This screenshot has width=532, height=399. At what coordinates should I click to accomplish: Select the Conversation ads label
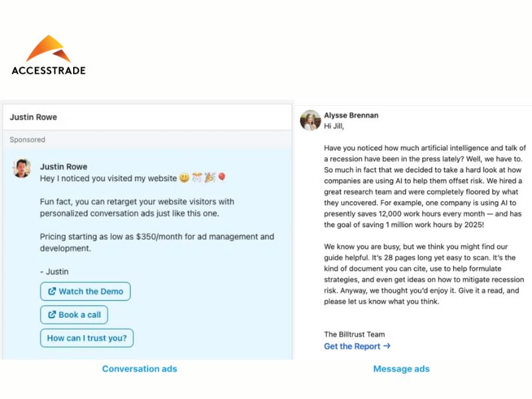pyautogui.click(x=140, y=368)
